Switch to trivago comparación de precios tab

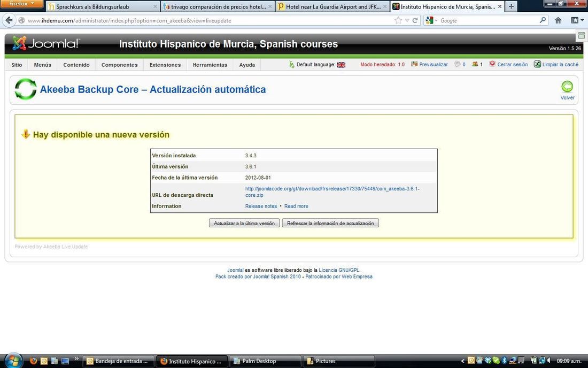[x=218, y=6]
